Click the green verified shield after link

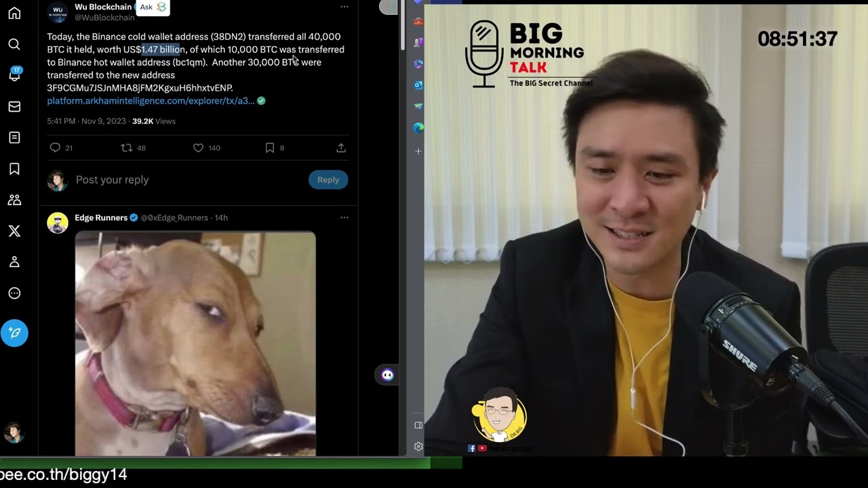pyautogui.click(x=261, y=100)
